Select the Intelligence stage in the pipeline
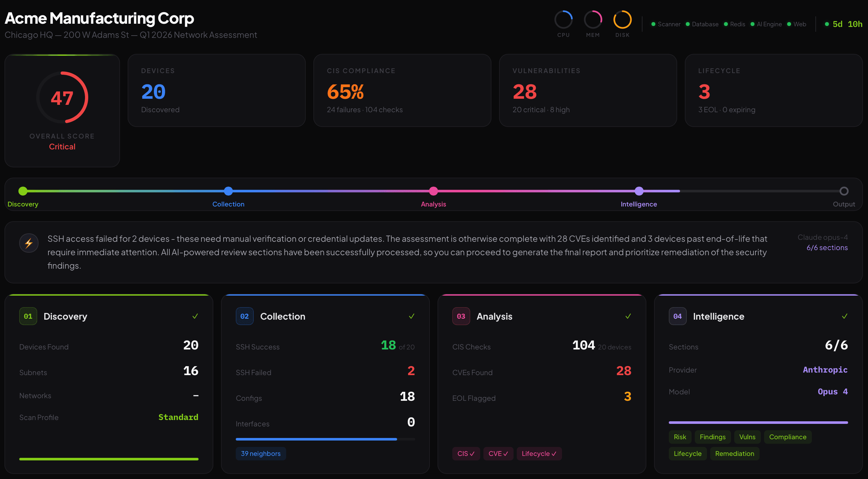Screen dimensions: 868x479 (x=639, y=191)
